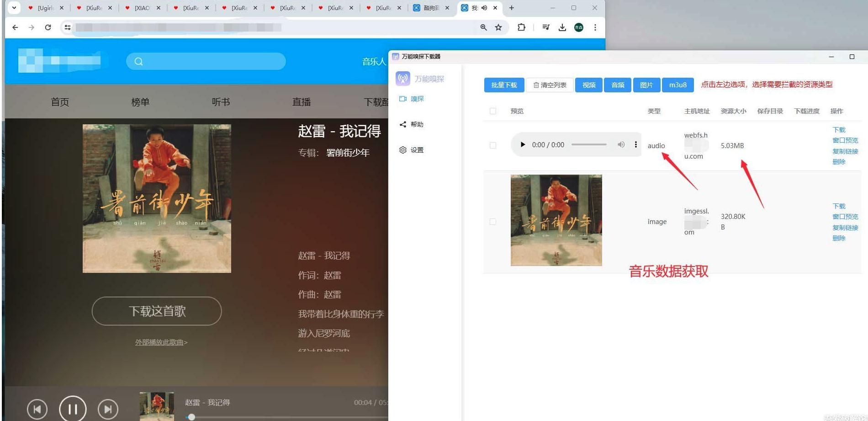
Task: Reload the page in Chrome
Action: (x=48, y=27)
